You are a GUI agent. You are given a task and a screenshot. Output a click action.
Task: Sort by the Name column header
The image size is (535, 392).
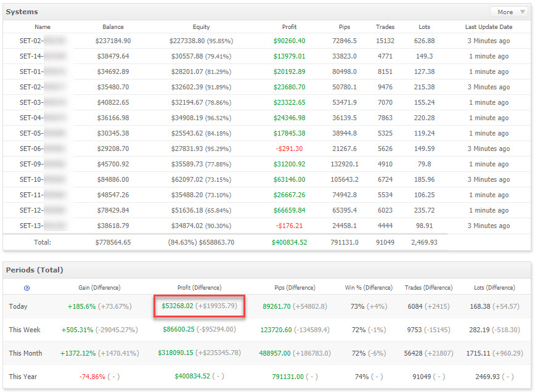[43, 27]
